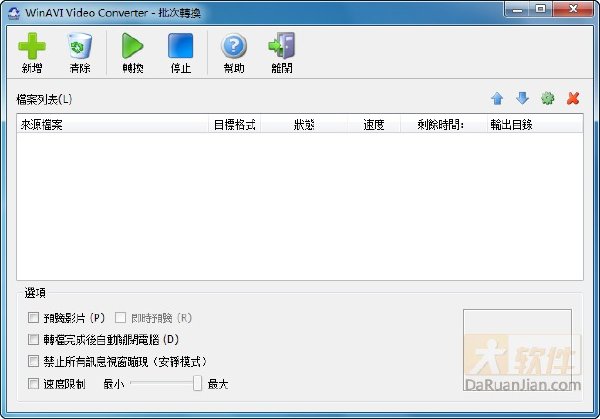Click the 檔案列表(L) label
The height and width of the screenshot is (419, 600).
44,99
